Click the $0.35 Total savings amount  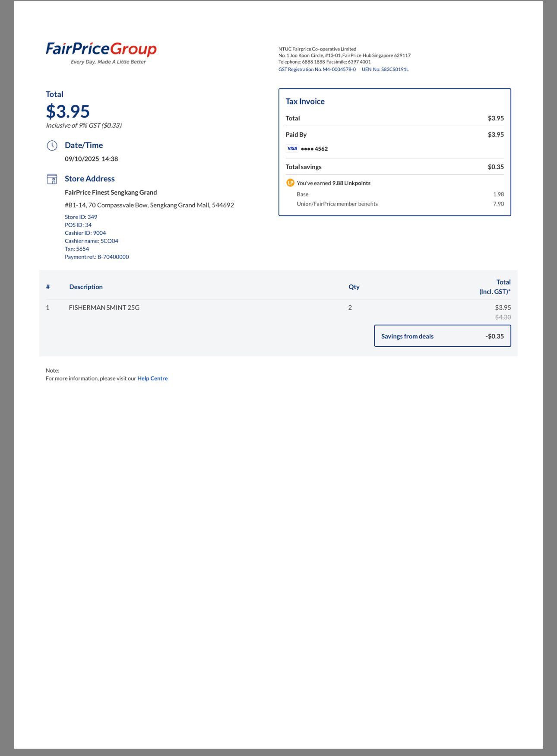click(x=496, y=167)
